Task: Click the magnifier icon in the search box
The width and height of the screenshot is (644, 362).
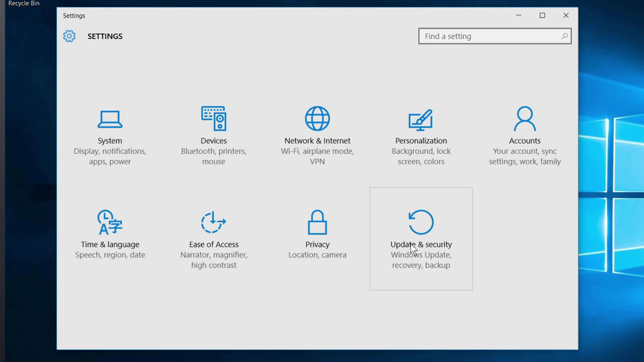Action: click(x=564, y=36)
